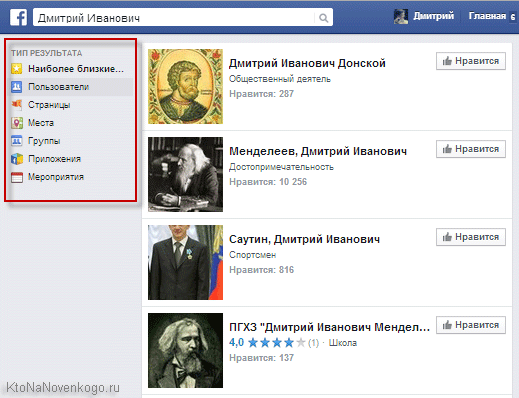Click "Школа" category text

click(x=343, y=343)
